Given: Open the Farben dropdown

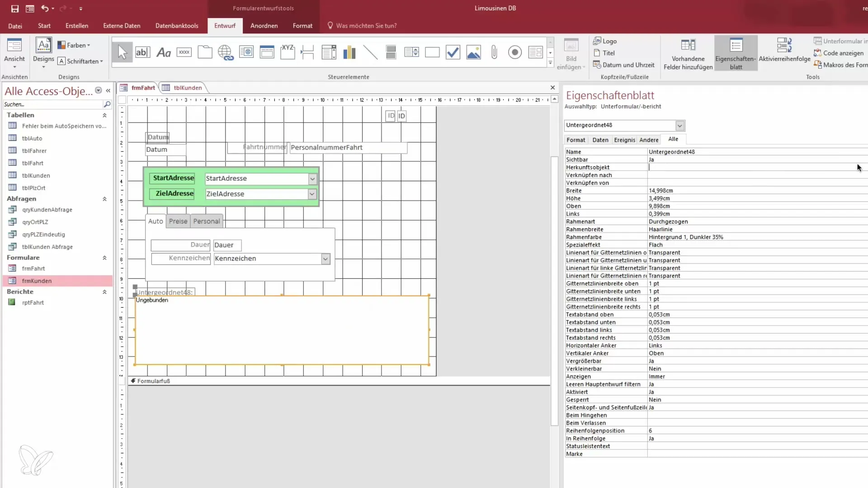Looking at the screenshot, I should pyautogui.click(x=74, y=45).
